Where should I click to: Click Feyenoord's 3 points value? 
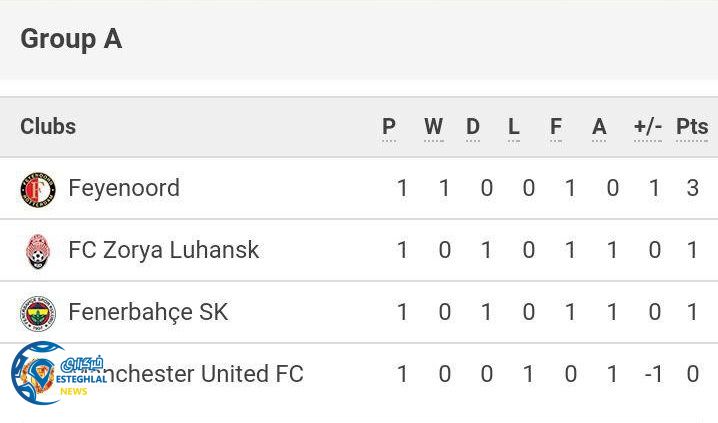pos(693,188)
